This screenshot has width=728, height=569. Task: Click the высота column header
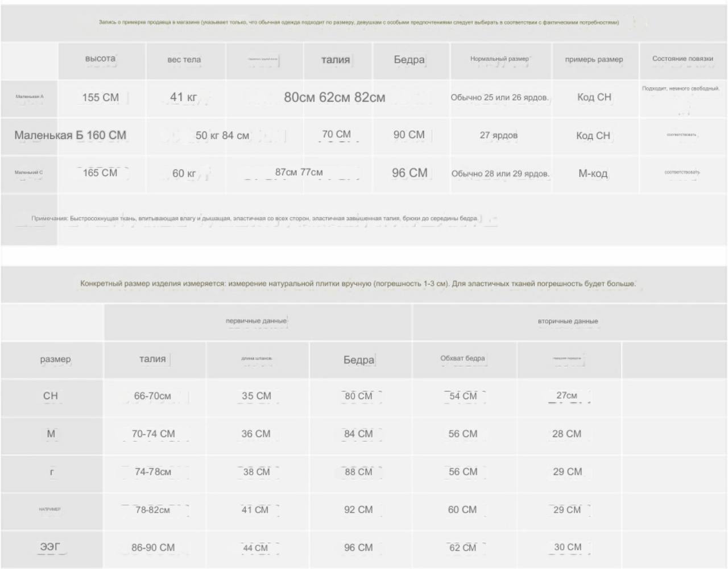(x=101, y=59)
